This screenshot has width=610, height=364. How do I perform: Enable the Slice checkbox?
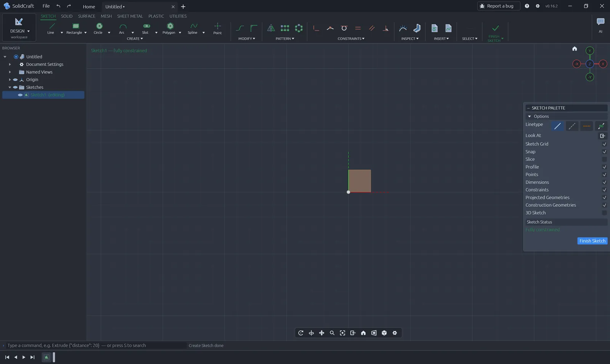point(604,159)
